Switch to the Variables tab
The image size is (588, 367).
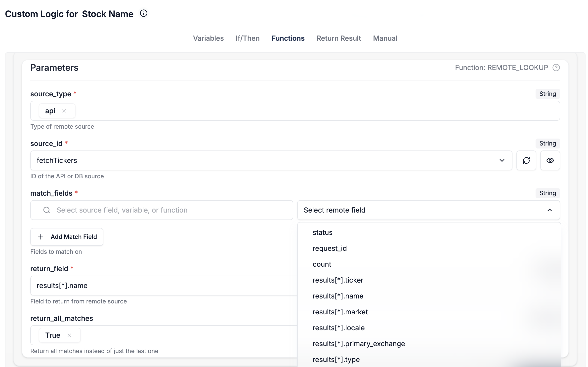(x=208, y=38)
